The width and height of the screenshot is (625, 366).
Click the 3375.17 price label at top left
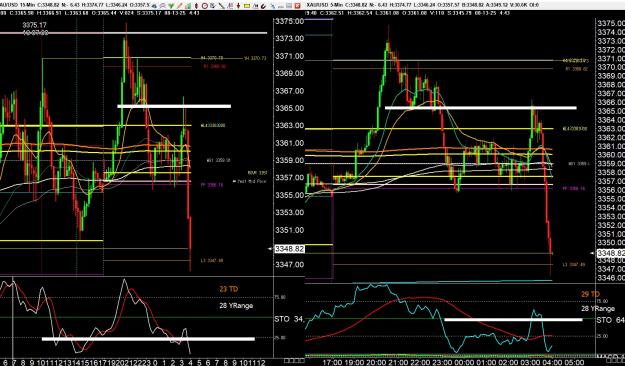[34, 25]
